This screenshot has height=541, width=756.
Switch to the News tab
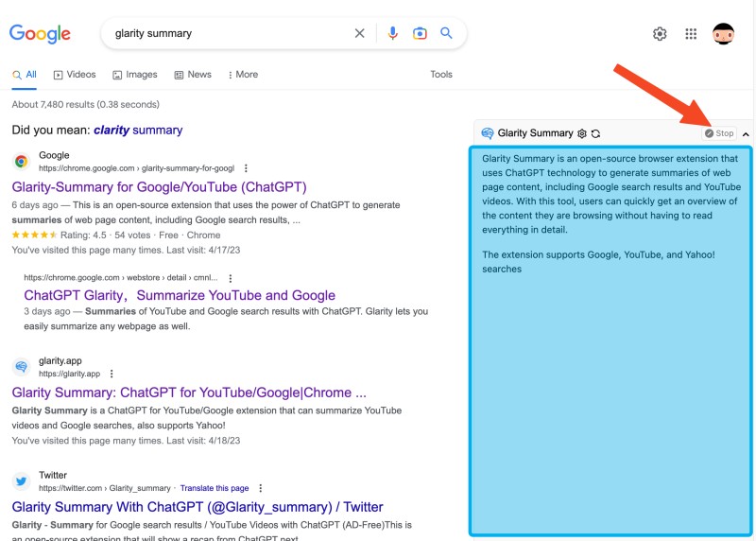click(x=193, y=75)
